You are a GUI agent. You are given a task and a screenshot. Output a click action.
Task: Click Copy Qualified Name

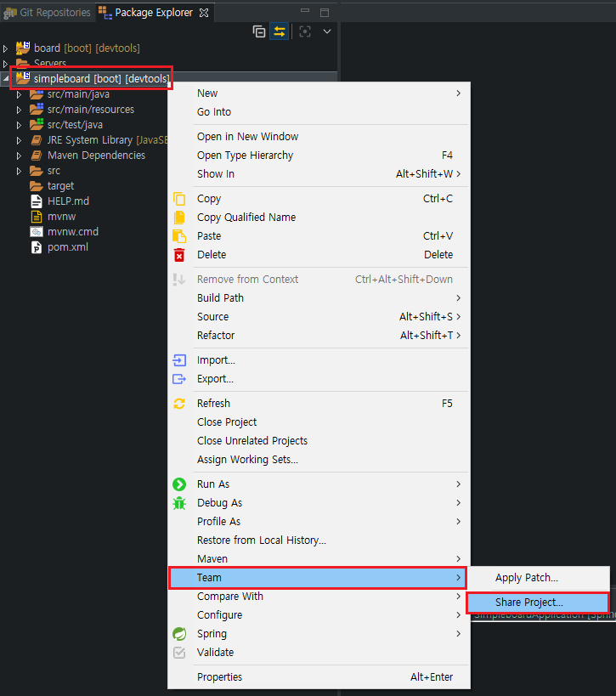(319, 217)
